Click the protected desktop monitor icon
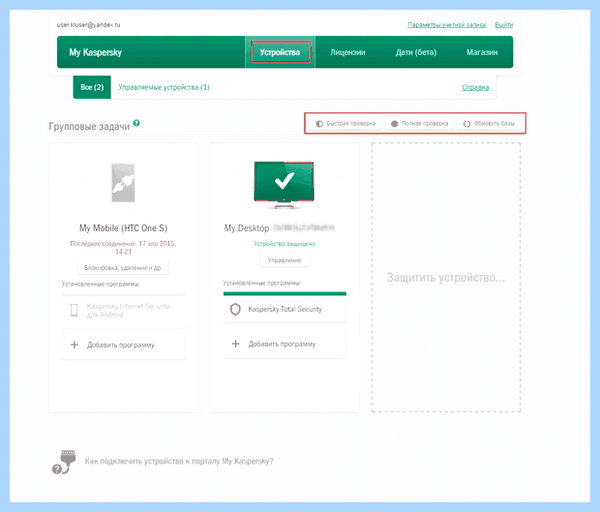 [284, 185]
